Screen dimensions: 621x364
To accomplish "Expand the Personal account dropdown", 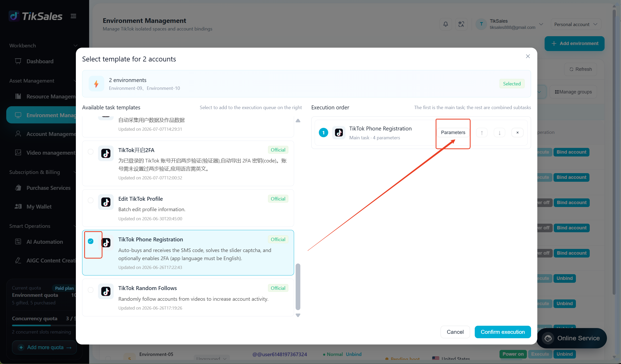I will 576,24.
